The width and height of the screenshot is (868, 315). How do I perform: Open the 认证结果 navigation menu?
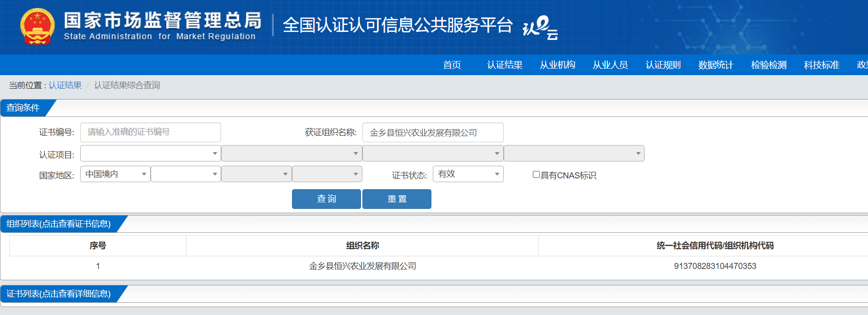coord(505,65)
